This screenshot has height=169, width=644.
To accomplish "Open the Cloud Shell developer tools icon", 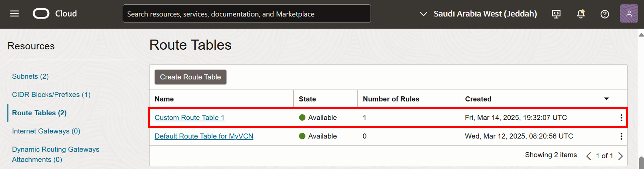I will tap(556, 14).
